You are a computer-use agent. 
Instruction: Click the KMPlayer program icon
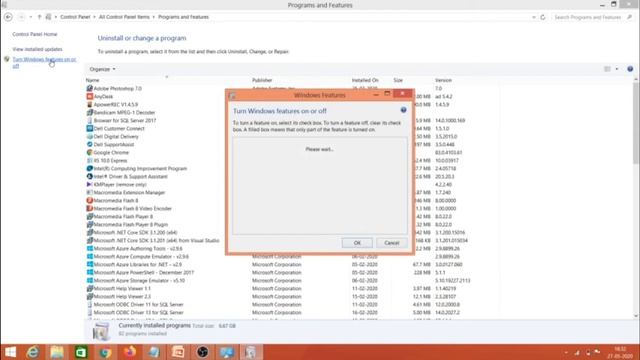click(x=89, y=184)
